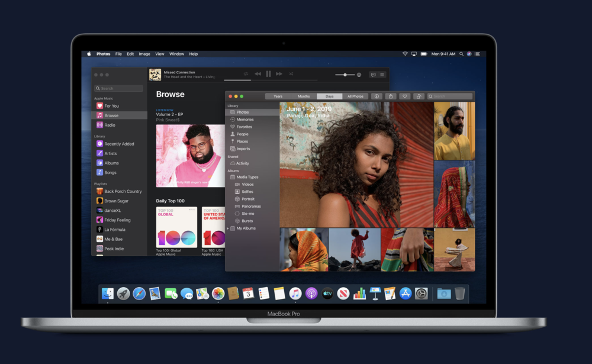The height and width of the screenshot is (364, 592).
Task: Open Top 100: Global playlist cover
Action: tap(176, 227)
